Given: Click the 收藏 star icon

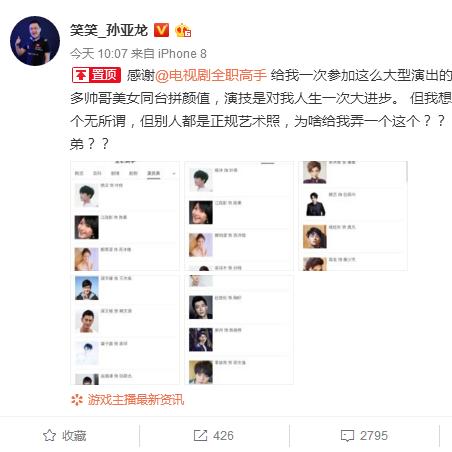Looking at the screenshot, I should point(49,435).
